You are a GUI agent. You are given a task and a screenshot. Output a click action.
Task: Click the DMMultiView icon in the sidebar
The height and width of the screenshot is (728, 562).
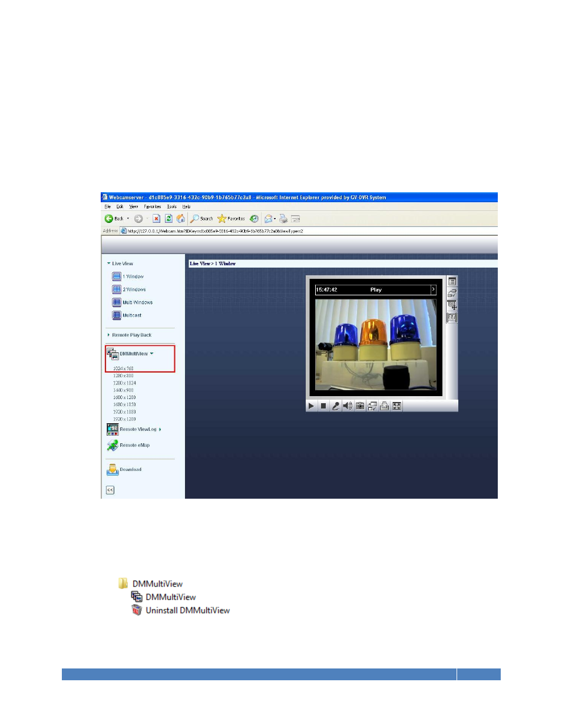tap(113, 354)
